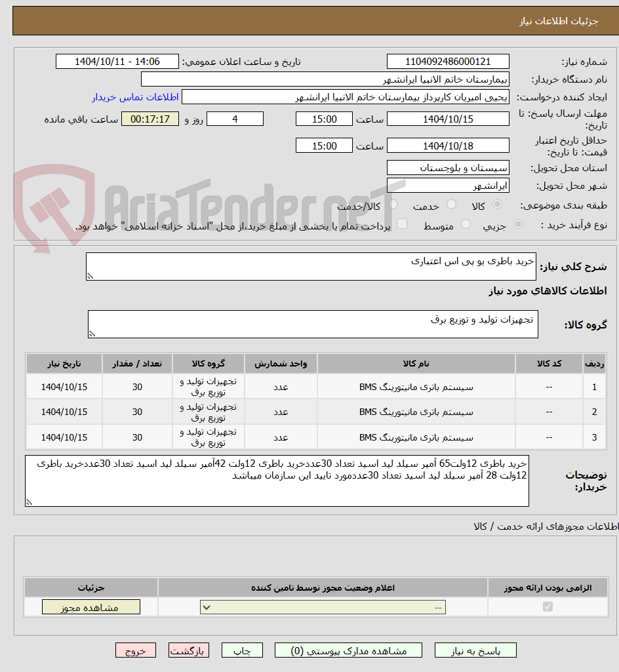
Task: Click the خروج exit button
Action: [136, 650]
